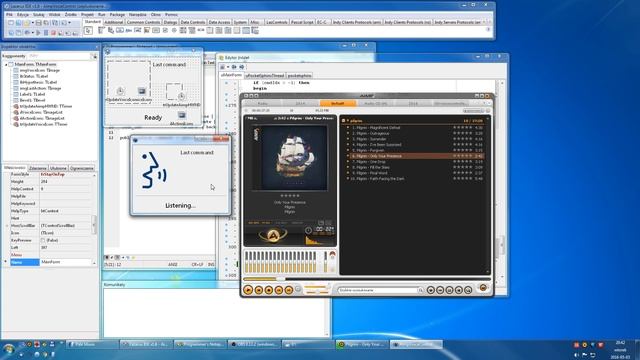Select the TCheckBox palette icon
The image size is (640, 360).
165,31
